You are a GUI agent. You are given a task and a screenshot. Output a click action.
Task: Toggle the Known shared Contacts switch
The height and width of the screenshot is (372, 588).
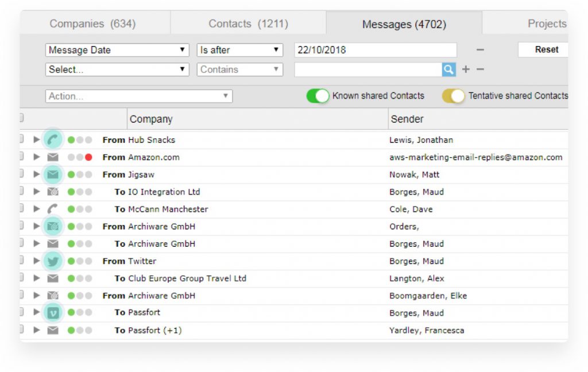318,96
